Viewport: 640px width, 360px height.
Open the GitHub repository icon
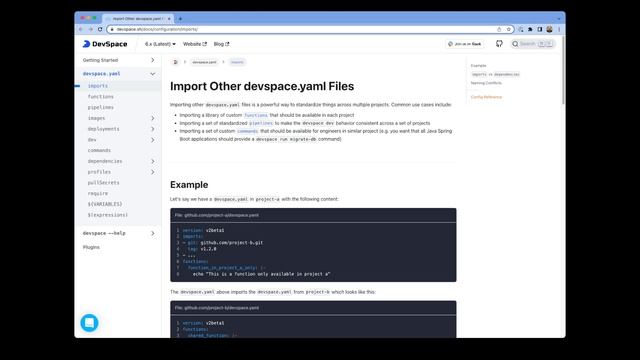[x=499, y=44]
